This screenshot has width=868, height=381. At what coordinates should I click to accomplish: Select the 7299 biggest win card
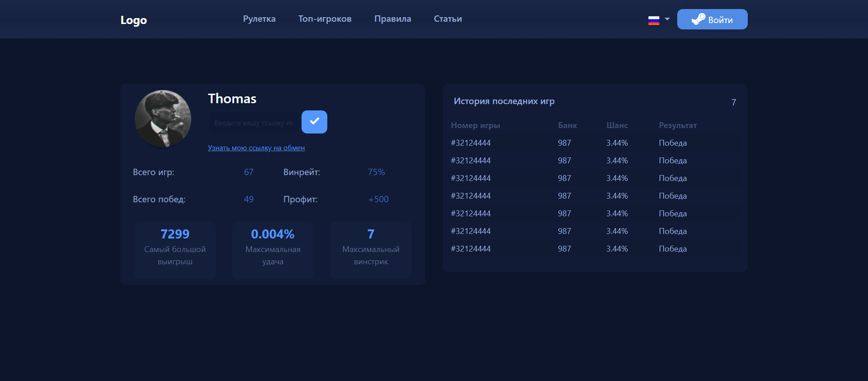(x=175, y=250)
